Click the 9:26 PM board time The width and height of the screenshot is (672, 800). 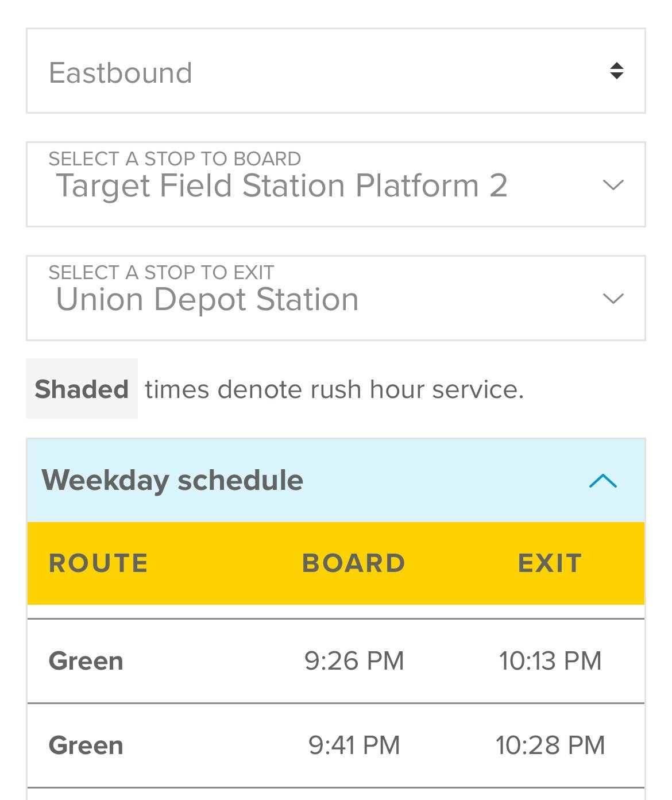(x=354, y=661)
